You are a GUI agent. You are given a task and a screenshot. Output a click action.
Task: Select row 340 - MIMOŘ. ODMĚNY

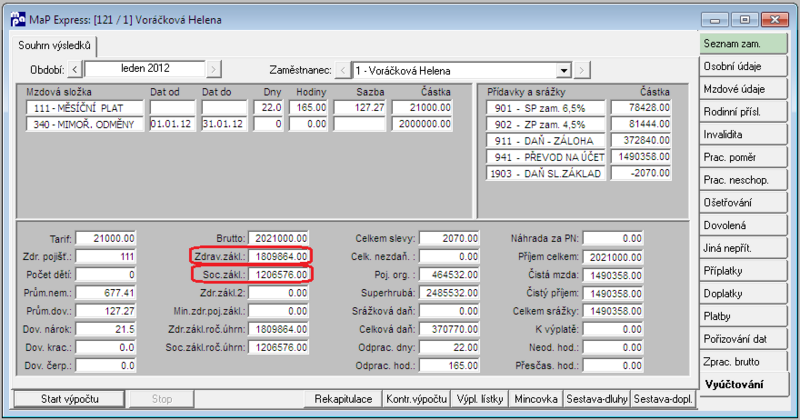point(85,124)
